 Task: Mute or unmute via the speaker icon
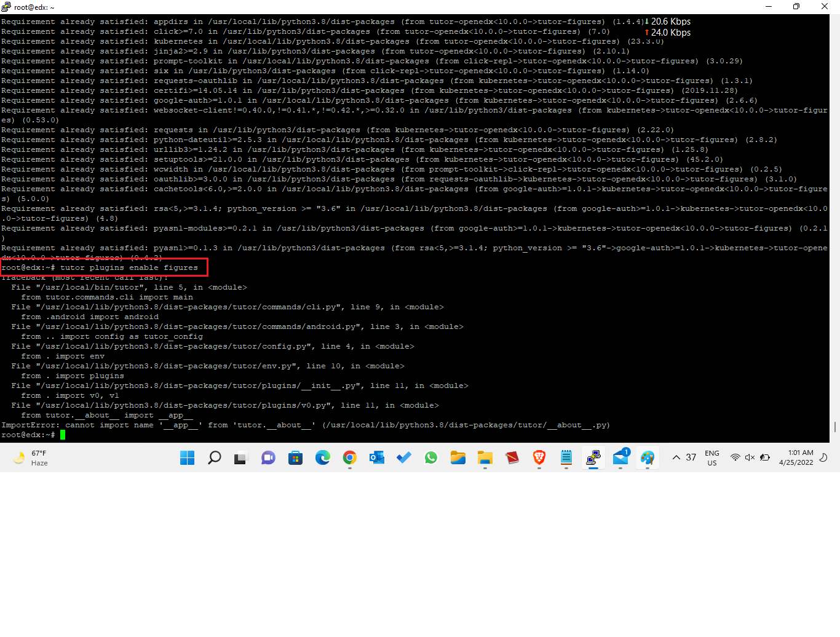748,457
